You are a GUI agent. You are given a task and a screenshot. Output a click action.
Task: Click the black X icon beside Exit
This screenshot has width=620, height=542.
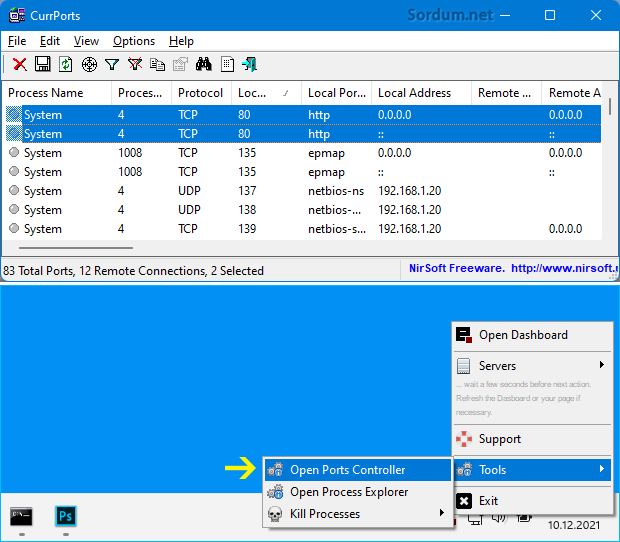click(x=464, y=501)
